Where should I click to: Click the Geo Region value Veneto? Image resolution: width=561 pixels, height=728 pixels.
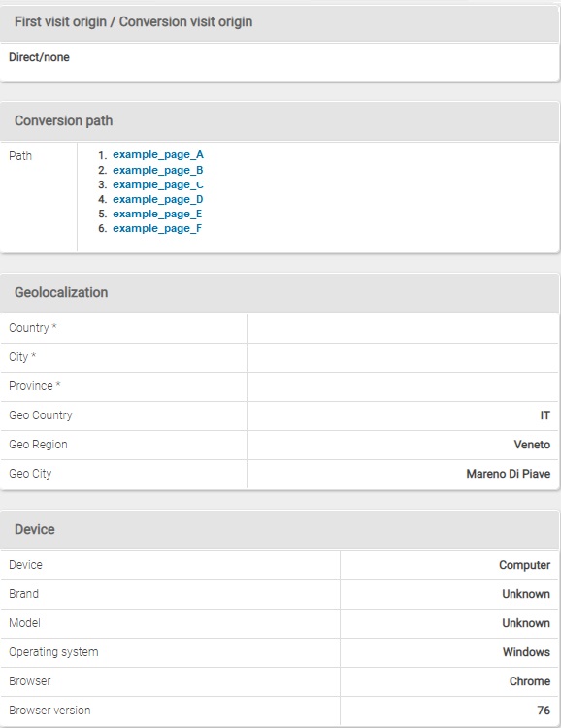[x=532, y=445]
